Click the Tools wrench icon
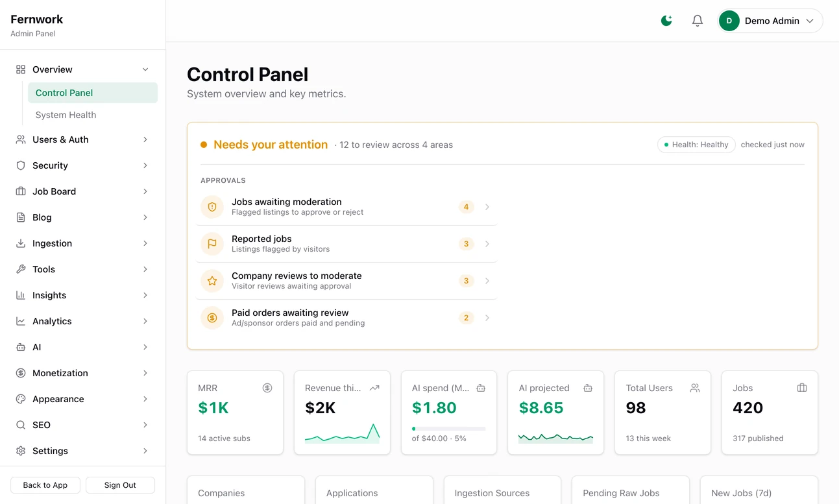Screen dimensions: 839x504 (21, 269)
